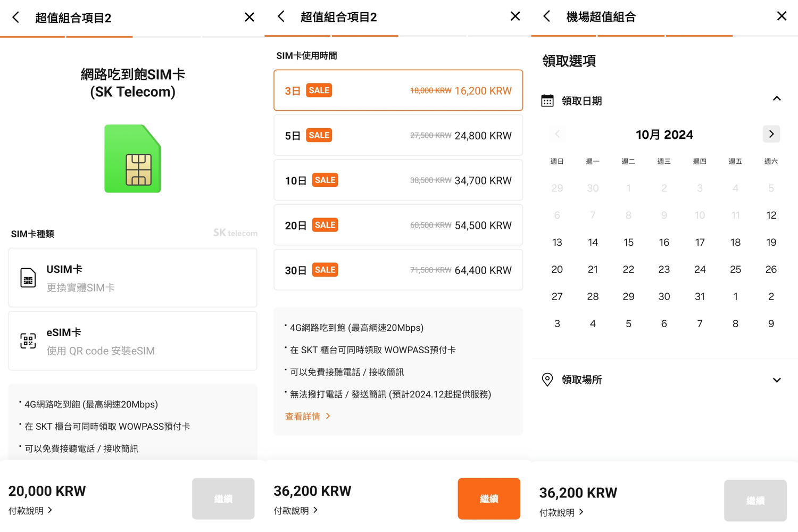
Task: Click the disabled 繼續 button under 20,000 KRW
Action: 223,498
